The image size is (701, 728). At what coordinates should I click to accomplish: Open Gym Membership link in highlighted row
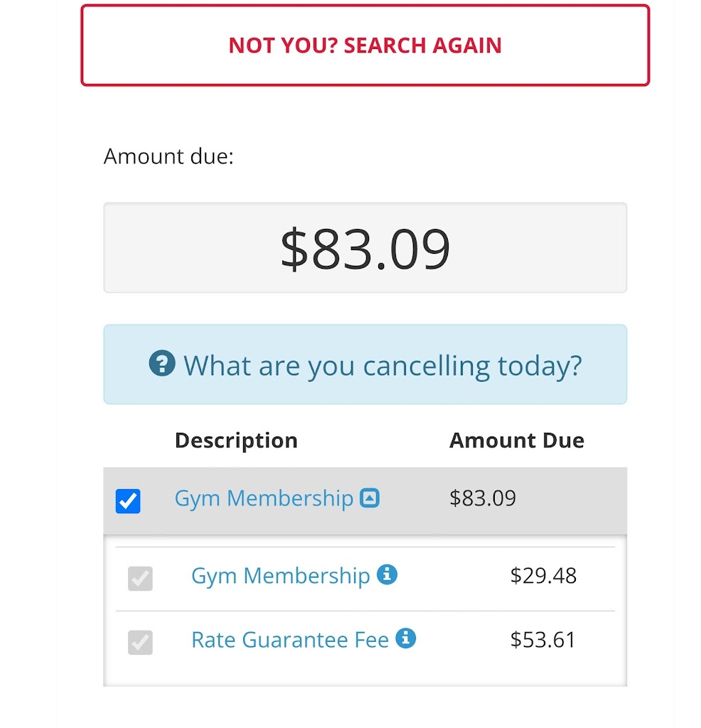point(264,498)
